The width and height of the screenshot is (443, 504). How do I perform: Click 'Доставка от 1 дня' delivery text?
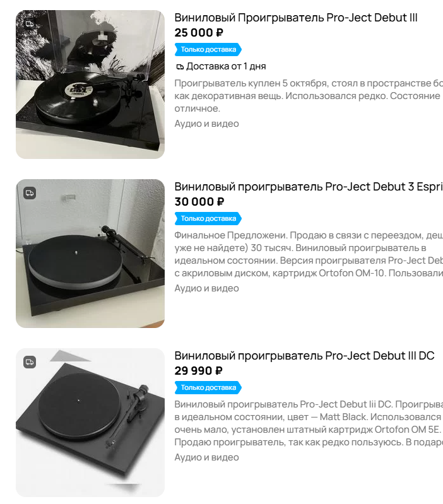226,66
